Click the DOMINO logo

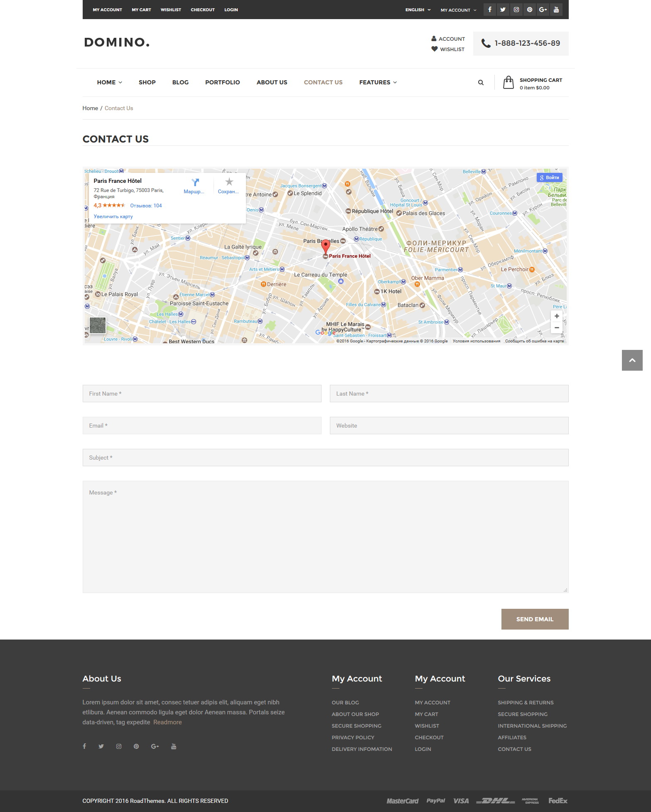tap(117, 42)
